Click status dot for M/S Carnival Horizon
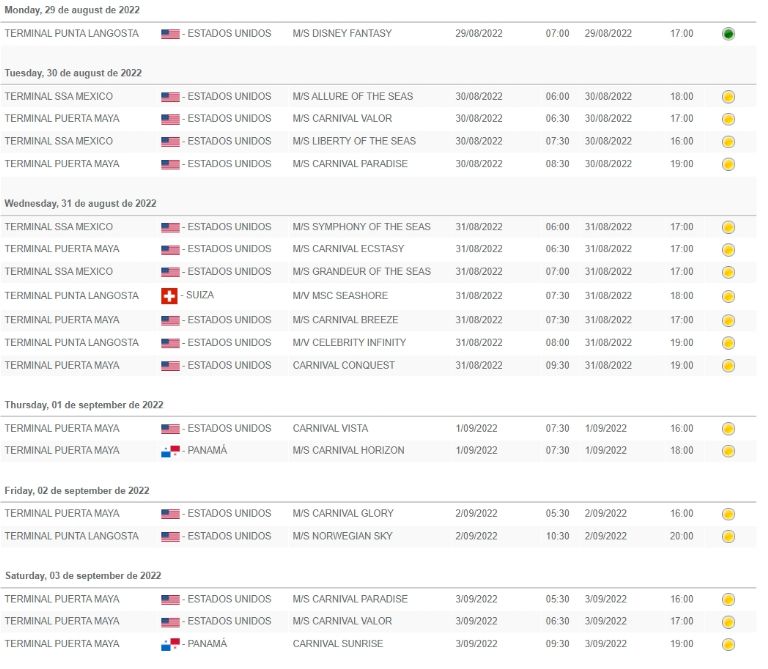The height and width of the screenshot is (669, 768). point(728,451)
